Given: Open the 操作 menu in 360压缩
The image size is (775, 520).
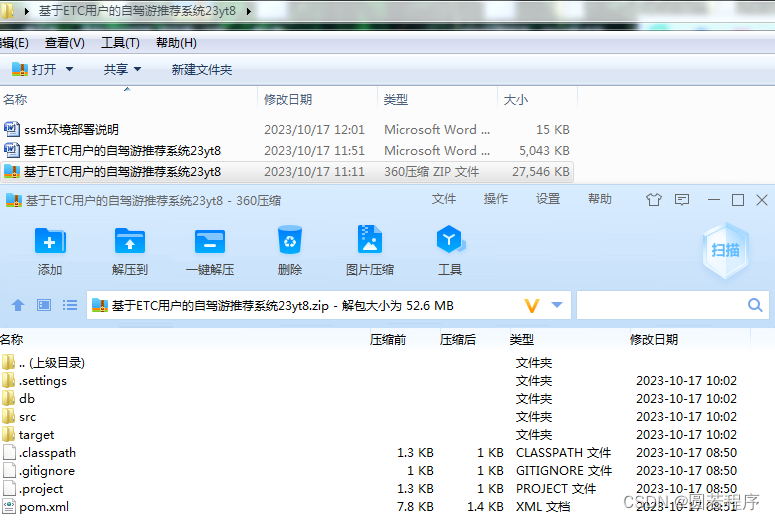Looking at the screenshot, I should tap(496, 199).
